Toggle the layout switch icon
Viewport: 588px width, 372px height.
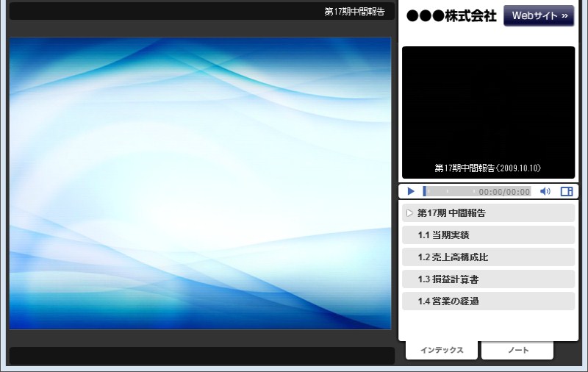[x=567, y=192]
